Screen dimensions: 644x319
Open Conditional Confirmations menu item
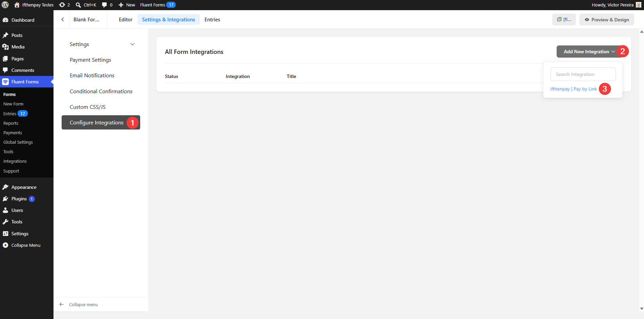(x=101, y=91)
